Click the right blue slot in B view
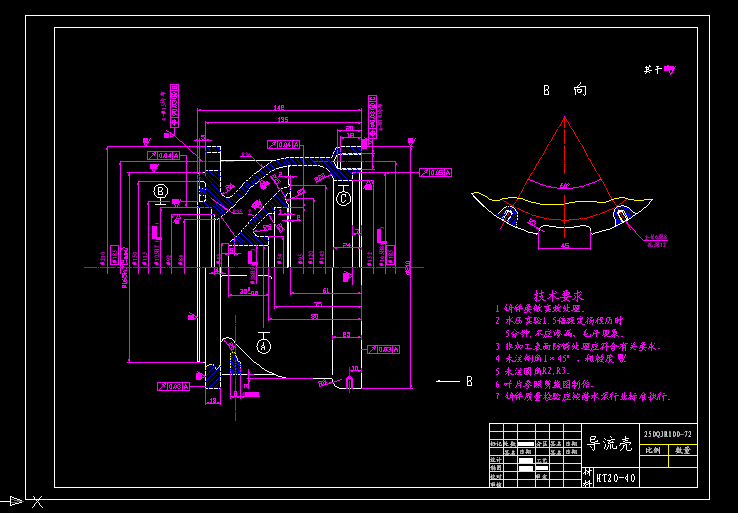Viewport: 738px width, 513px height. click(624, 215)
